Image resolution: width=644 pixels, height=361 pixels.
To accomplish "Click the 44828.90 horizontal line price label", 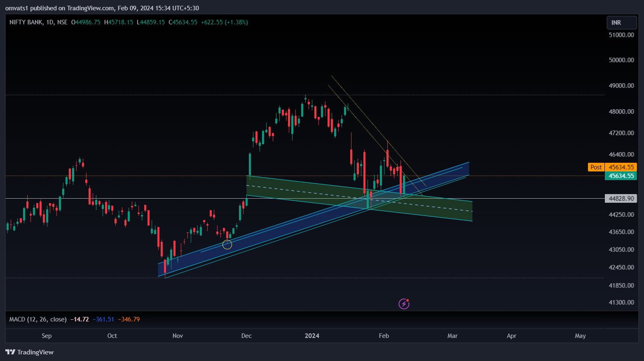I will [x=621, y=199].
